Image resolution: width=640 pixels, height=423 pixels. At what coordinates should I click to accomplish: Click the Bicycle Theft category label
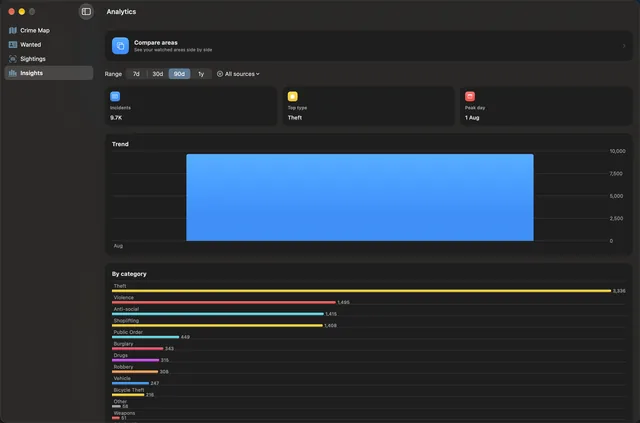(129, 390)
